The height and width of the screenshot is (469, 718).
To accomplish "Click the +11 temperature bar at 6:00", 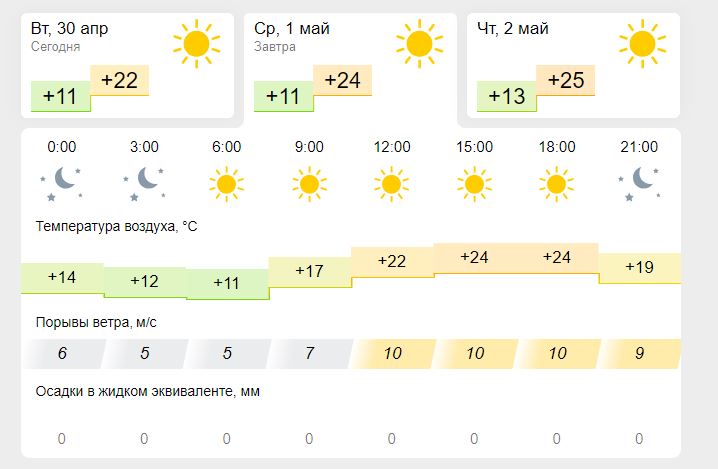I will click(x=227, y=284).
